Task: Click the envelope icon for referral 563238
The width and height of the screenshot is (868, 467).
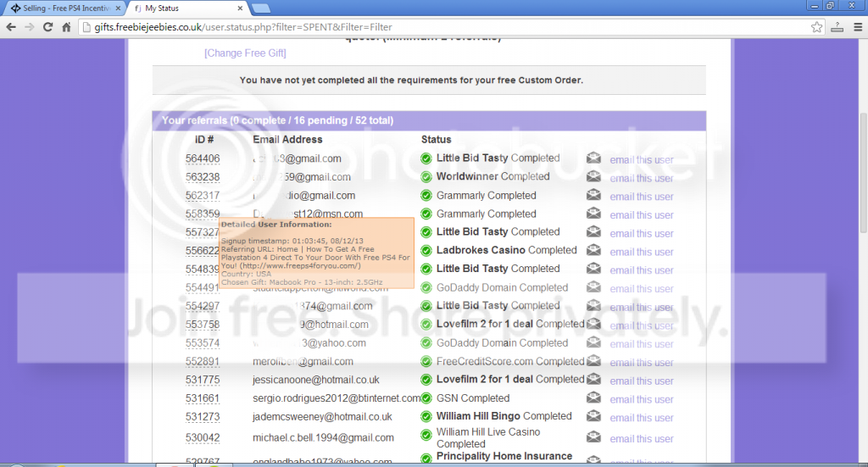Action: pyautogui.click(x=593, y=176)
